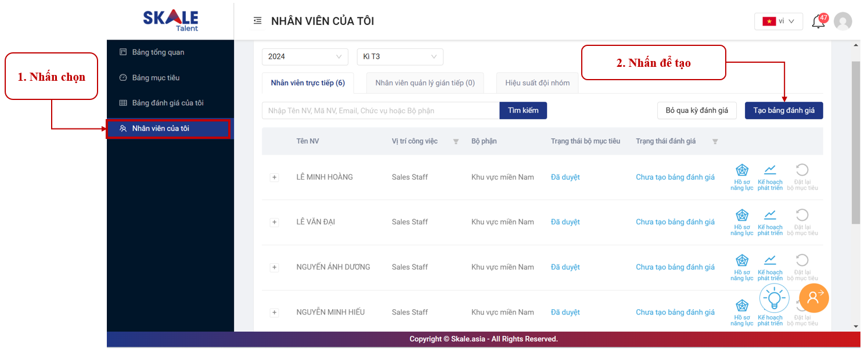This screenshot has width=868, height=358.
Task: Click the lightbulb suggestion icon
Action: [774, 299]
